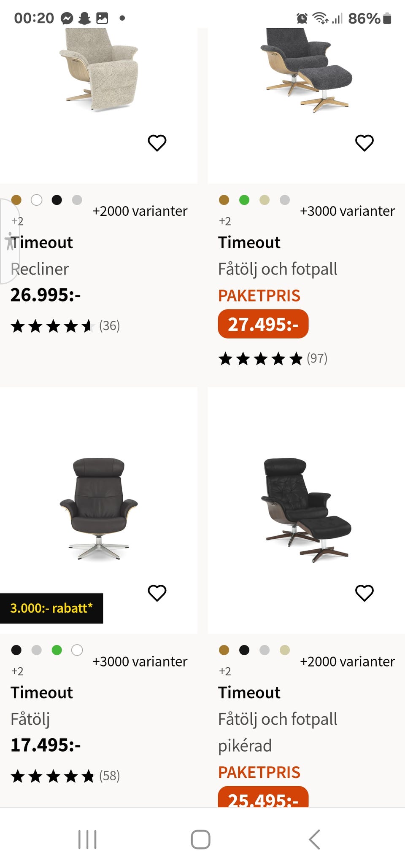The image size is (405, 868).
Task: Show +3000 varianter for the 17.495:- Fåtölj
Action: (x=140, y=661)
